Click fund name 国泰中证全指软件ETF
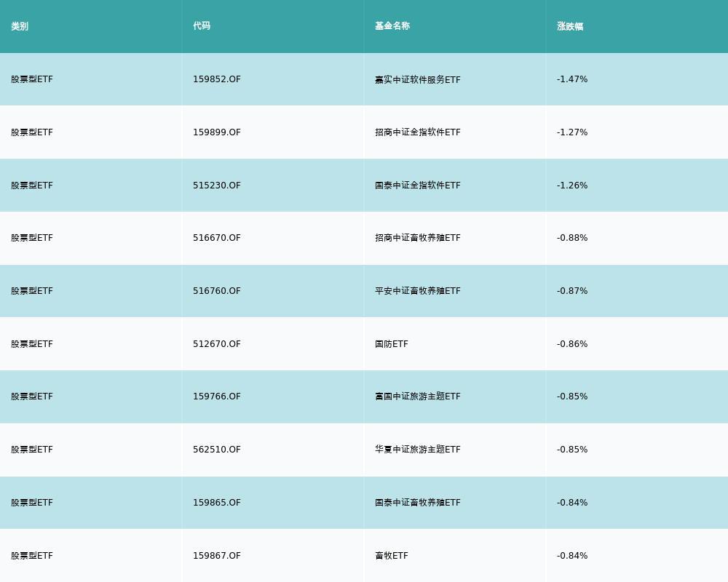This screenshot has height=582, width=728. 418,186
